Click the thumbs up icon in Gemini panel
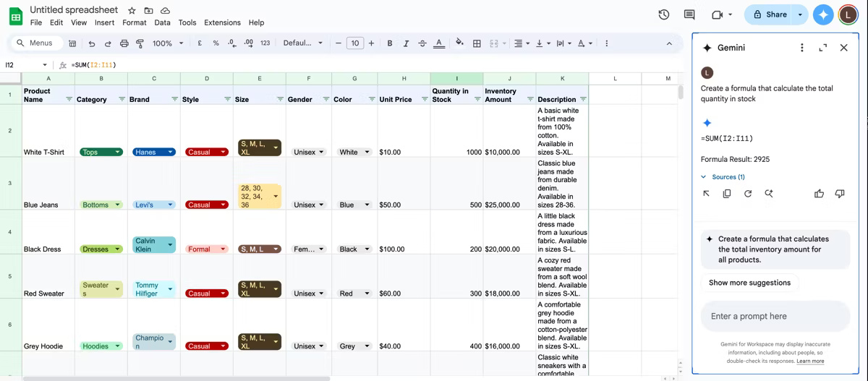Image resolution: width=868 pixels, height=381 pixels. [x=819, y=194]
